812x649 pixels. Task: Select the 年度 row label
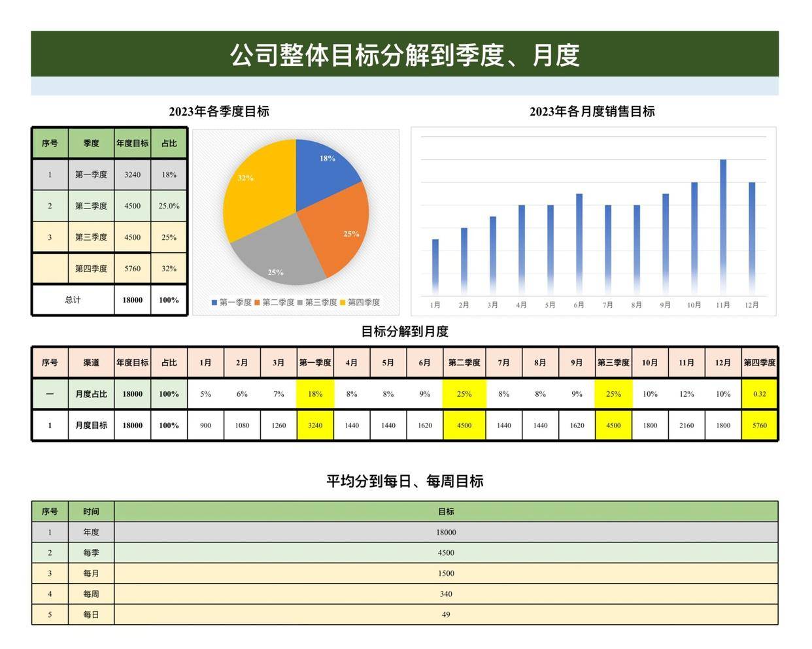91,532
